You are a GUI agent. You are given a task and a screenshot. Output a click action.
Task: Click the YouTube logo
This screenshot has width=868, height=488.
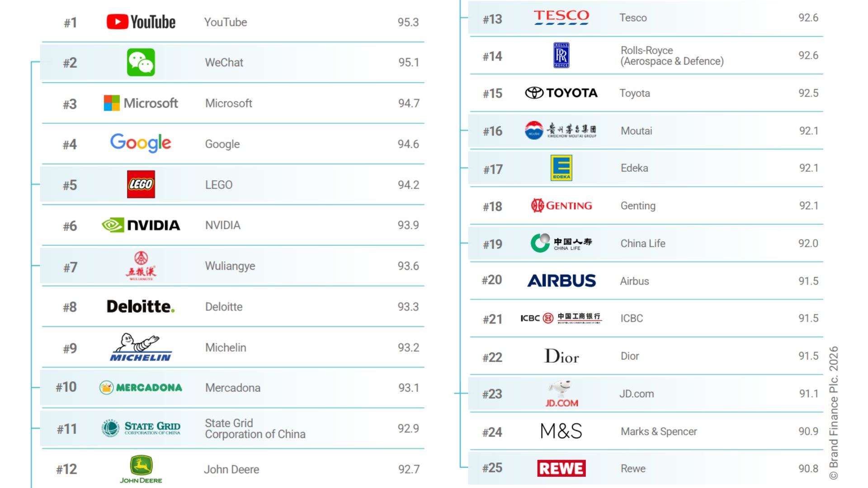(141, 22)
